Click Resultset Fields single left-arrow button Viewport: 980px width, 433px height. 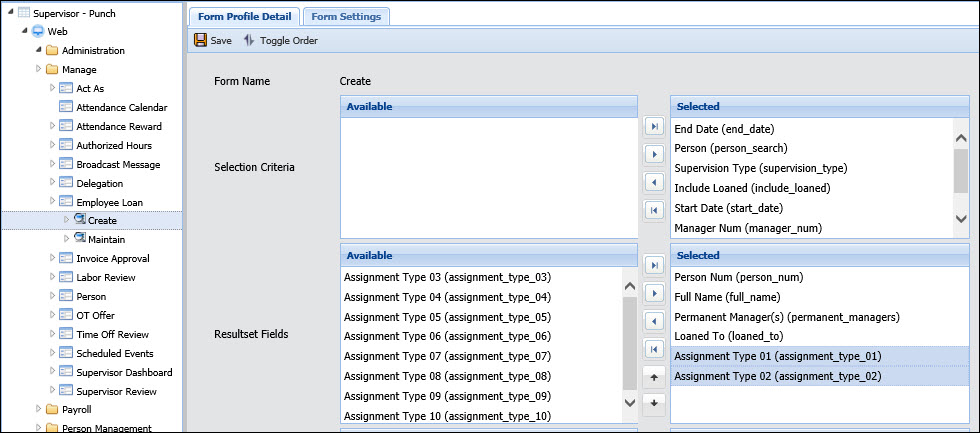654,321
